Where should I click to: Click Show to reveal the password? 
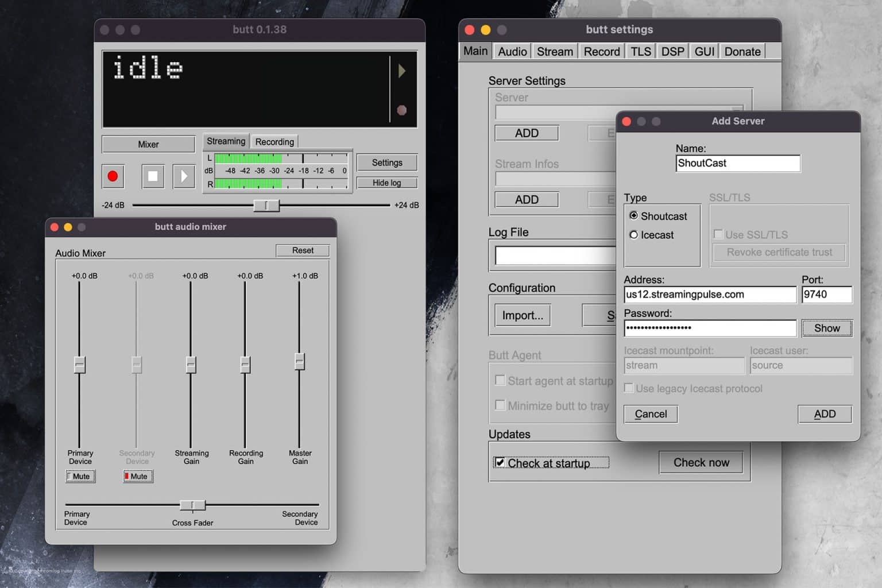pos(826,328)
